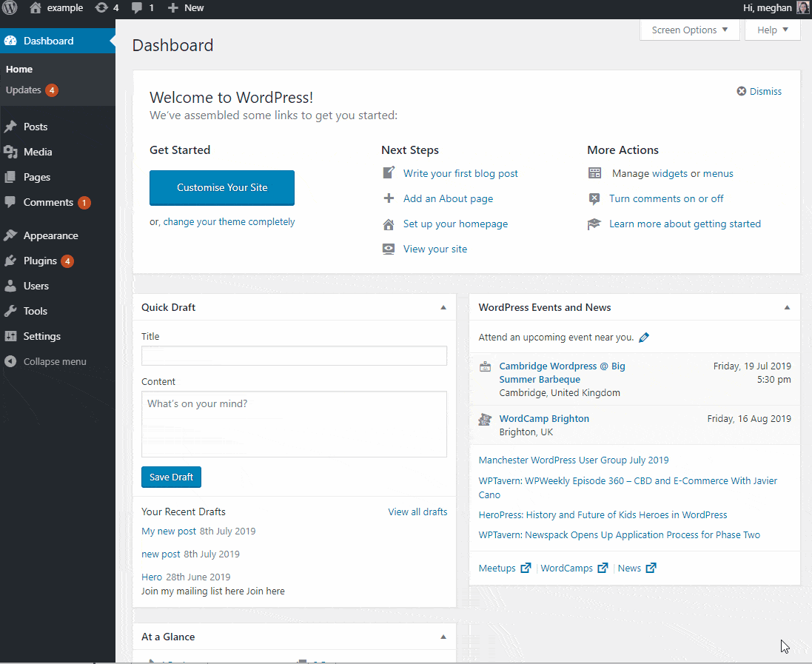The image size is (812, 664).
Task: Click the house icon beside 'Set up your homepage'
Action: pyautogui.click(x=389, y=224)
